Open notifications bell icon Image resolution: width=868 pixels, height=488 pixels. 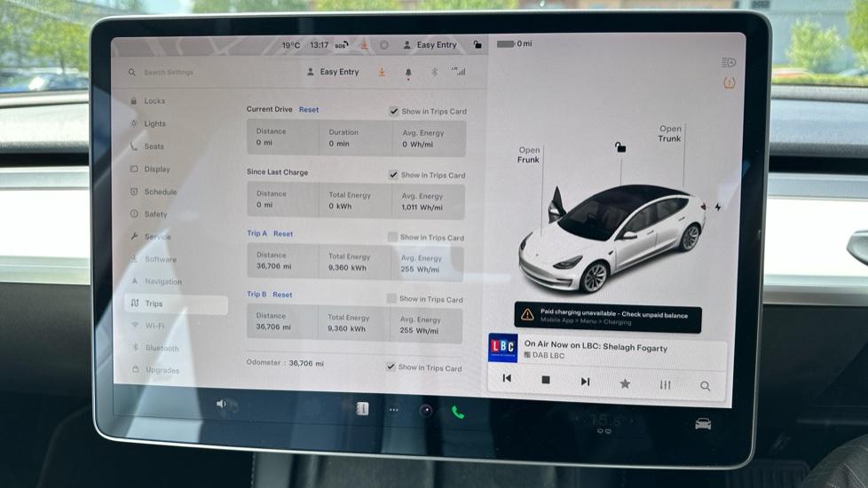(x=408, y=73)
